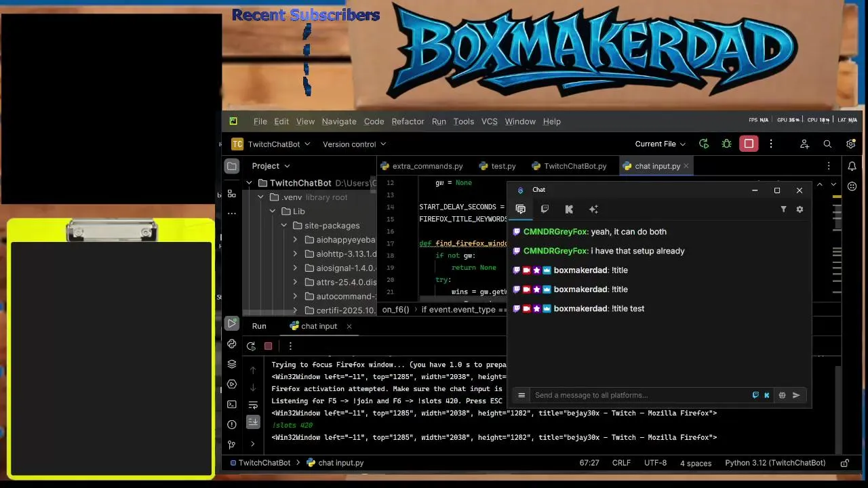Close chat input tab in Run panel
868x488 pixels.
[x=349, y=326]
